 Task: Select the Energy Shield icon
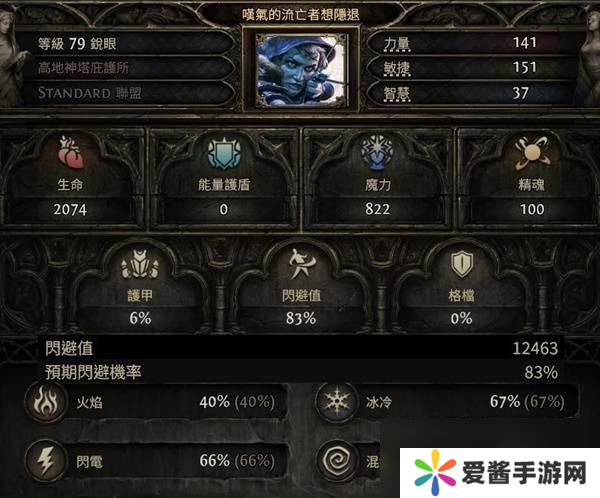click(x=224, y=153)
